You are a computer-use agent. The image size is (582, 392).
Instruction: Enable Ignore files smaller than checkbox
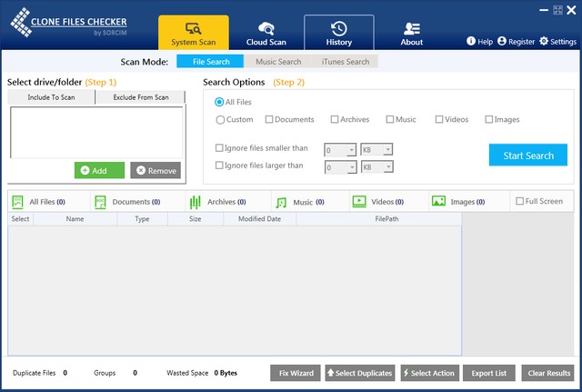[219, 148]
